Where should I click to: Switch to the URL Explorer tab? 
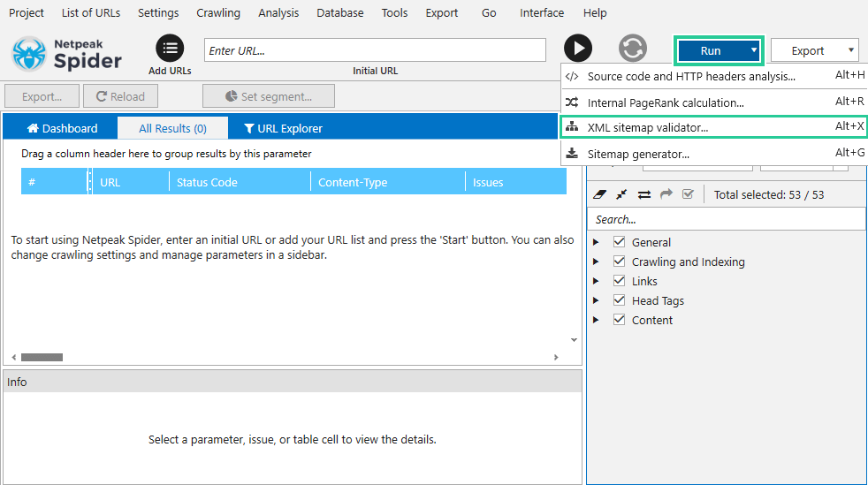point(283,128)
